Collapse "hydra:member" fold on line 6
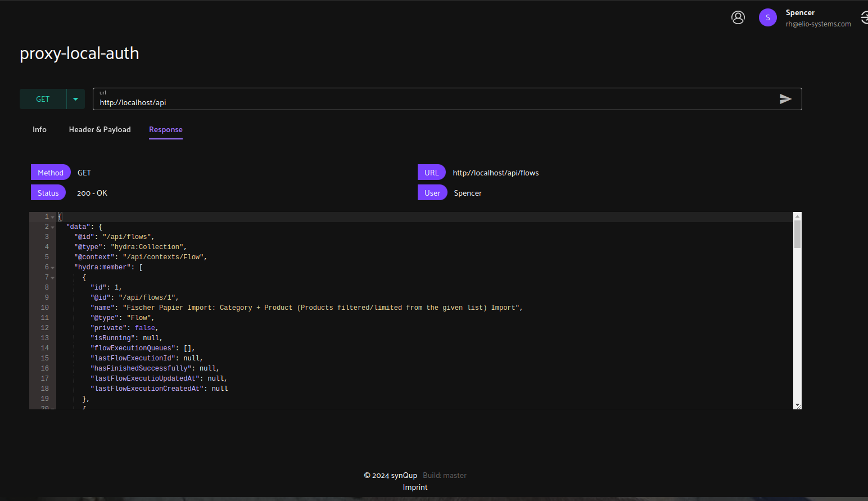 (x=53, y=268)
